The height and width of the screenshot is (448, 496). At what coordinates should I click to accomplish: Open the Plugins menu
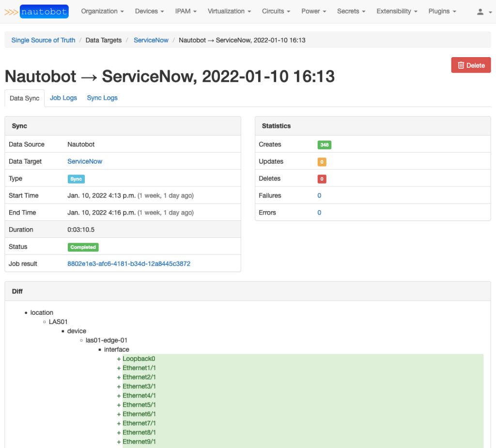(442, 12)
